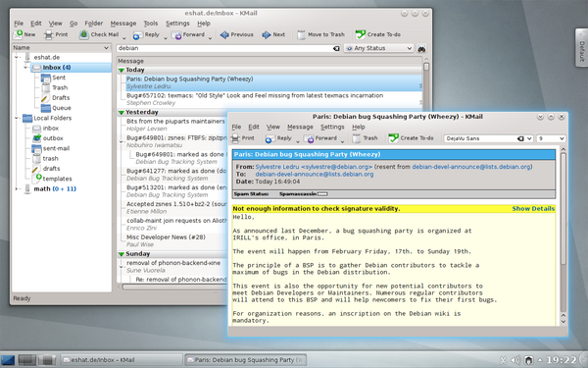Switch to eshat.de/Inbox taskbar entry
The width and height of the screenshot is (588, 368).
tap(122, 360)
